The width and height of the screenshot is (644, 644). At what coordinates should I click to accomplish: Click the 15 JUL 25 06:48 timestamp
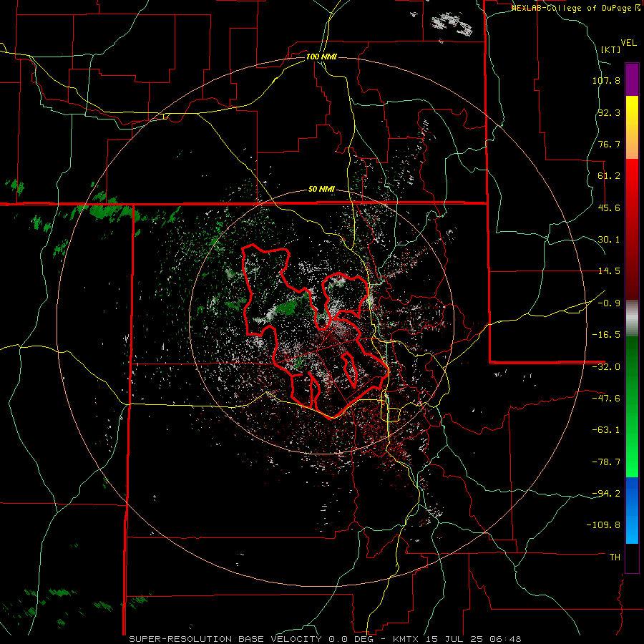(x=475, y=639)
